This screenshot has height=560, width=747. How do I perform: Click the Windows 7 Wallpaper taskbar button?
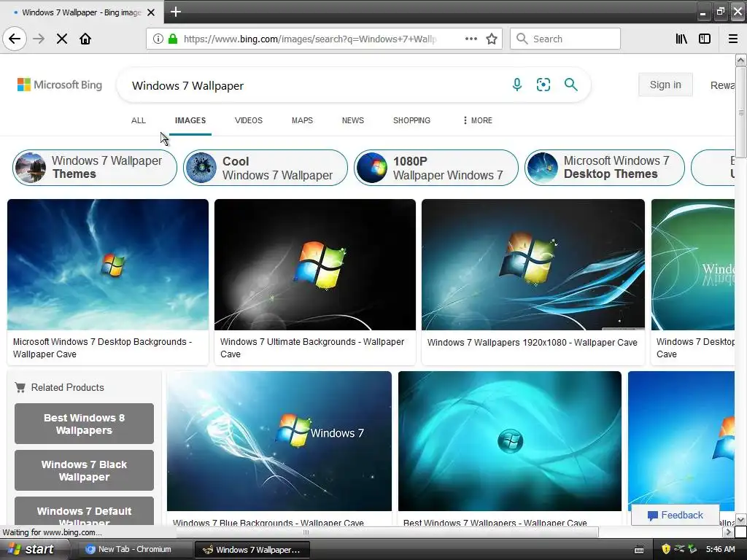click(252, 550)
